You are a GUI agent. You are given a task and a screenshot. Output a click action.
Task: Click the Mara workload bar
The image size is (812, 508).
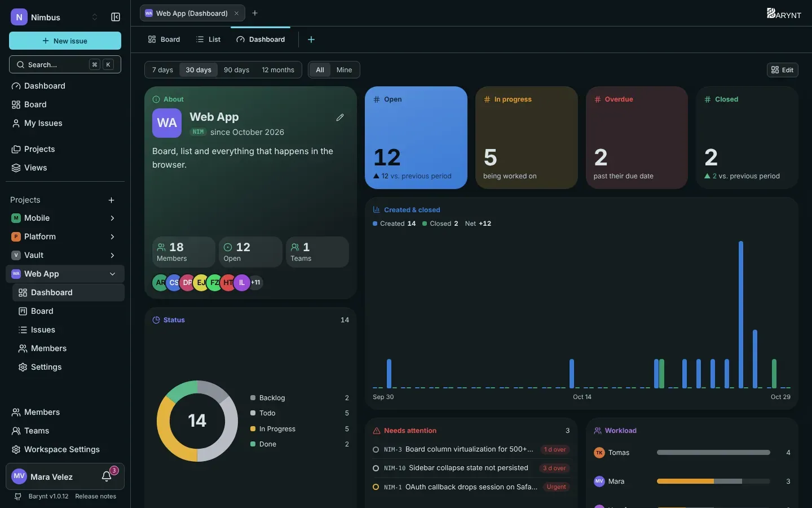point(713,481)
